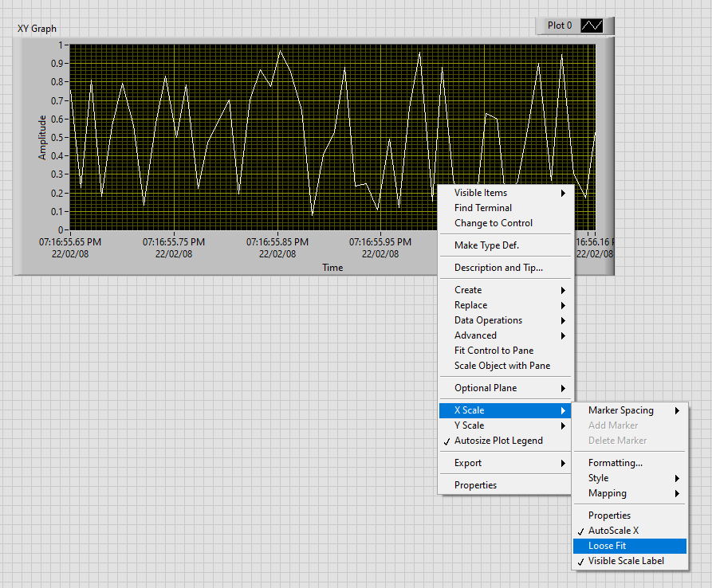712x588 pixels.
Task: Open Properties in the X Scale submenu
Action: pos(630,515)
